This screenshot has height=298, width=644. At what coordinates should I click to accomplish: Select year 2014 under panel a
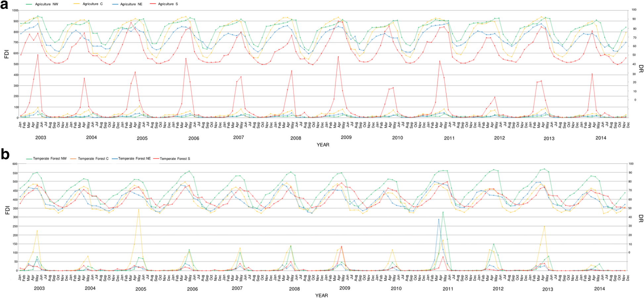(x=601, y=138)
